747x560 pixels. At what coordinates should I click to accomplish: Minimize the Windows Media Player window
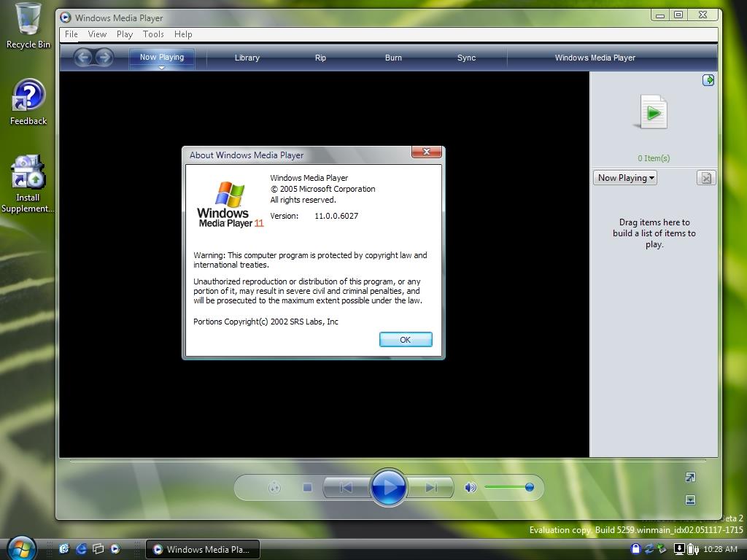[x=659, y=15]
